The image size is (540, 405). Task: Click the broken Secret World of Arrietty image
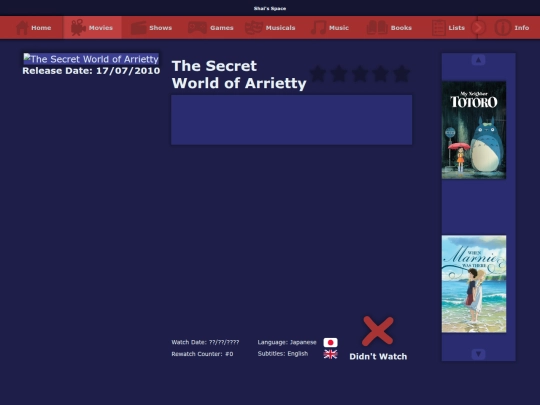pyautogui.click(x=91, y=59)
